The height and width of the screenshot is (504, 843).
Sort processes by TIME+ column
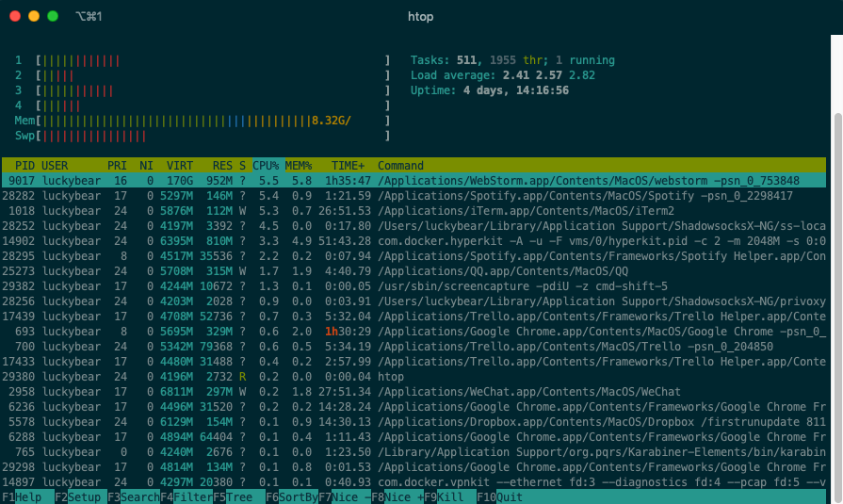tap(348, 166)
